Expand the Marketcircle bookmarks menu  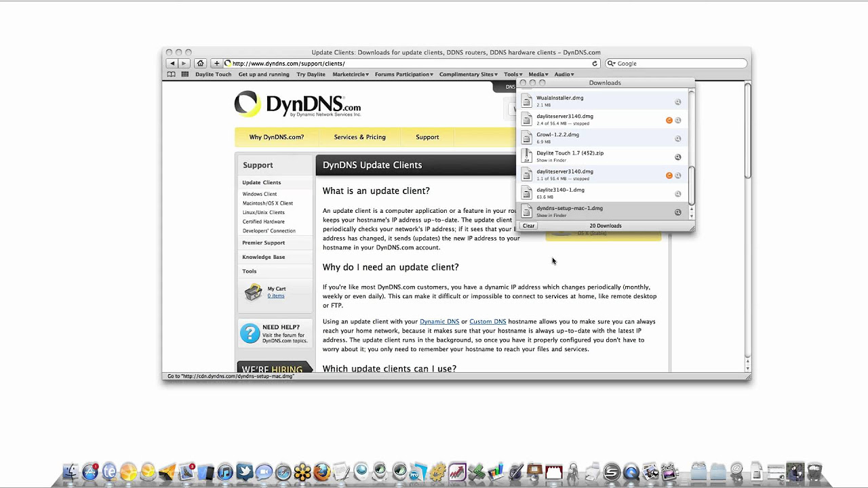351,75
